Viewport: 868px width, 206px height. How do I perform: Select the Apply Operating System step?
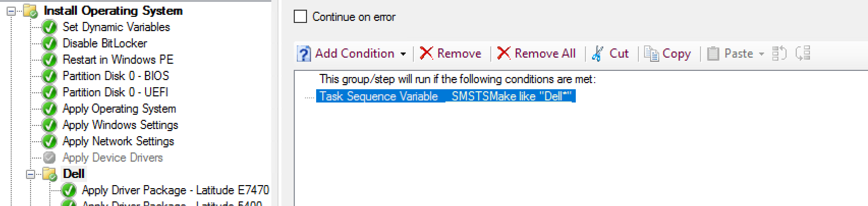pyautogui.click(x=119, y=109)
